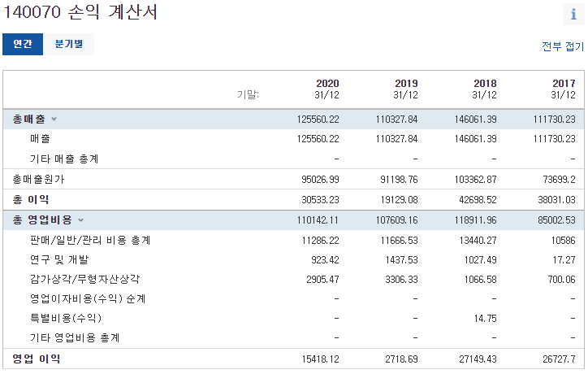
Task: Click the value 38031.03
Action: point(556,200)
